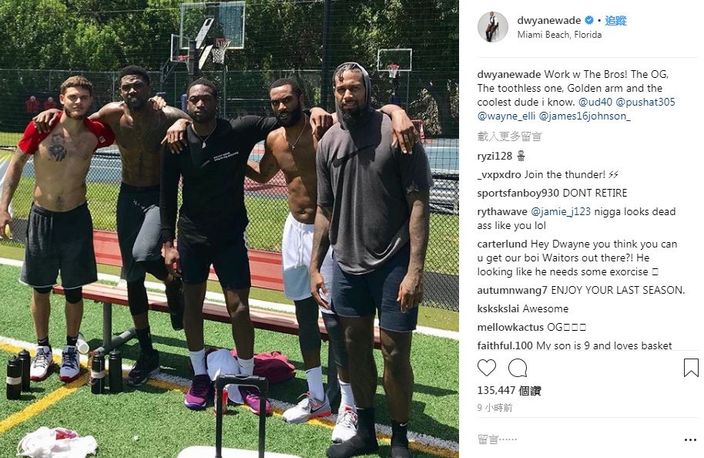Click the group photo on the basketball court
This screenshot has width=704, height=458.
tap(229, 229)
